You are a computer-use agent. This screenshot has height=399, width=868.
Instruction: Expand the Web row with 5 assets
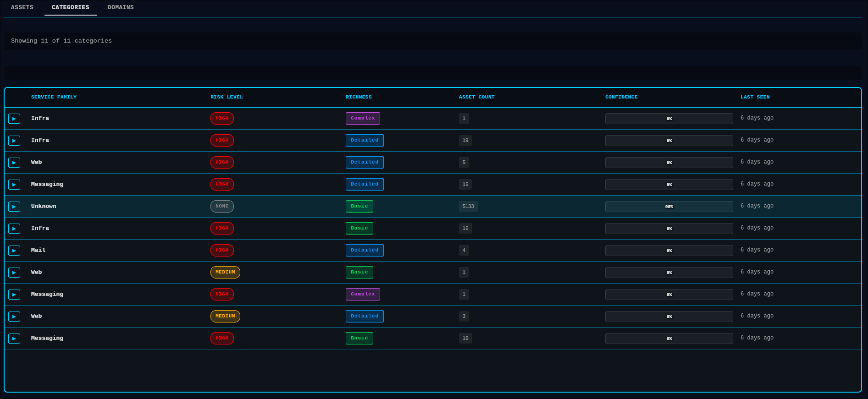(14, 163)
